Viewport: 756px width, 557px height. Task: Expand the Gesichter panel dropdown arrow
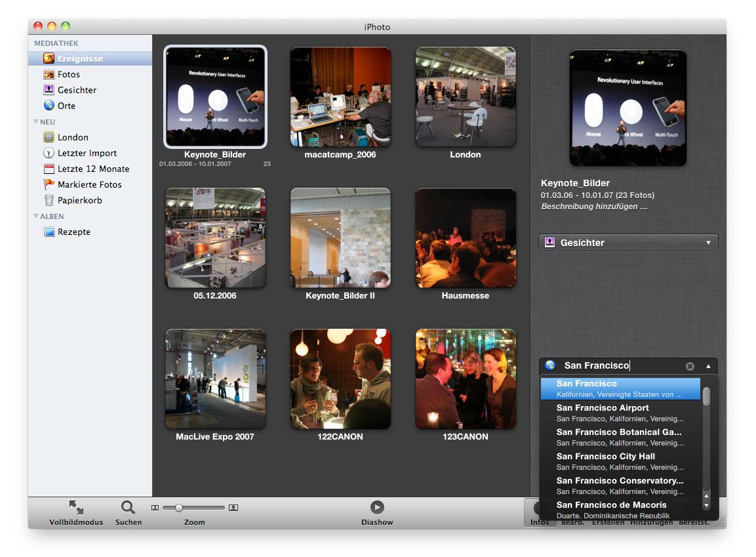tap(708, 243)
